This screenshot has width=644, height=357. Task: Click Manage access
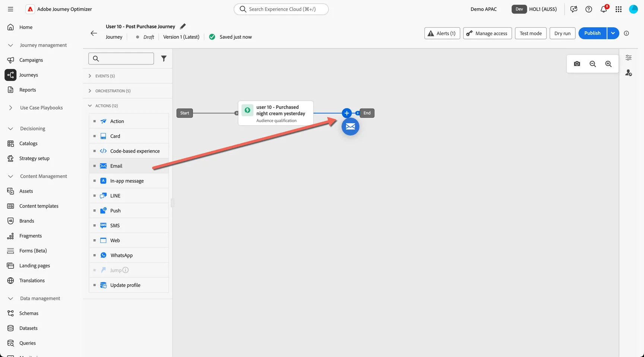[487, 33]
